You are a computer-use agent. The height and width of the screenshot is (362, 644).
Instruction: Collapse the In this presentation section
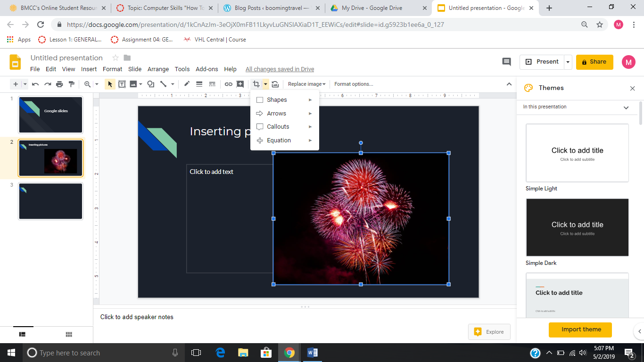[x=626, y=107]
